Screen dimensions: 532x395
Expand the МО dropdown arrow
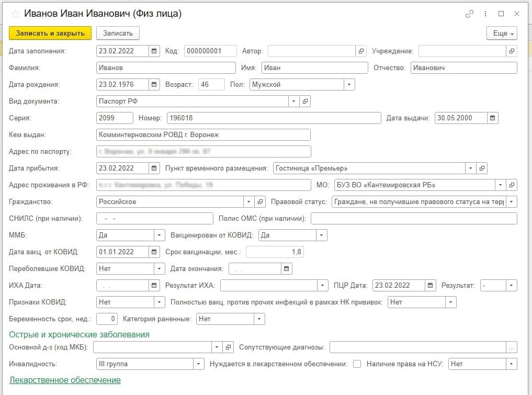[x=500, y=185]
